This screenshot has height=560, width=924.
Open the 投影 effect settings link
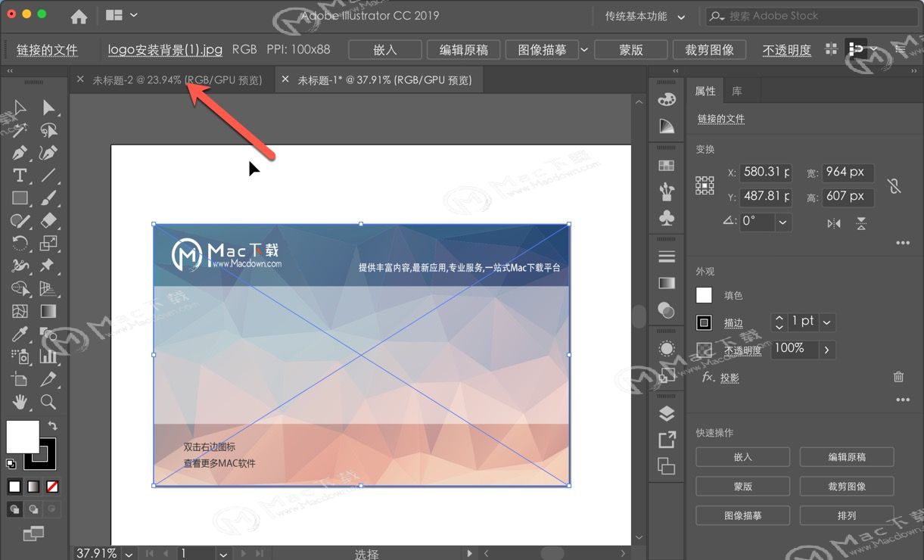[x=730, y=378]
